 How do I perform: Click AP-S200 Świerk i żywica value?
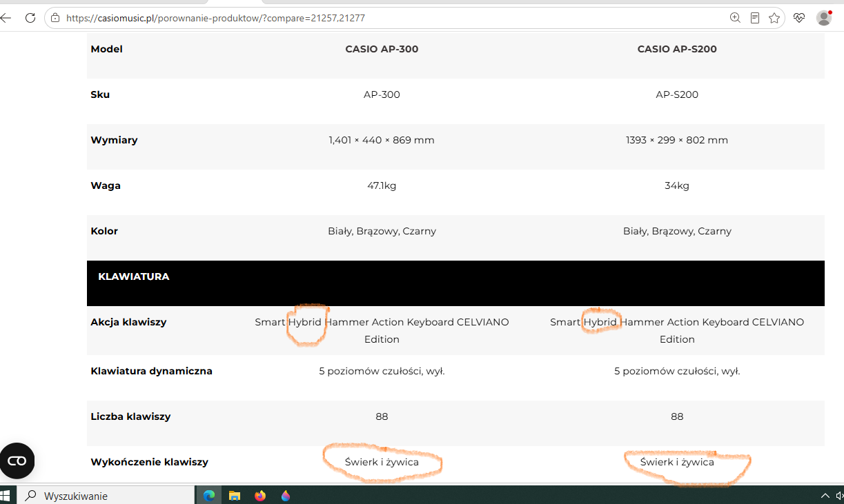pos(677,462)
